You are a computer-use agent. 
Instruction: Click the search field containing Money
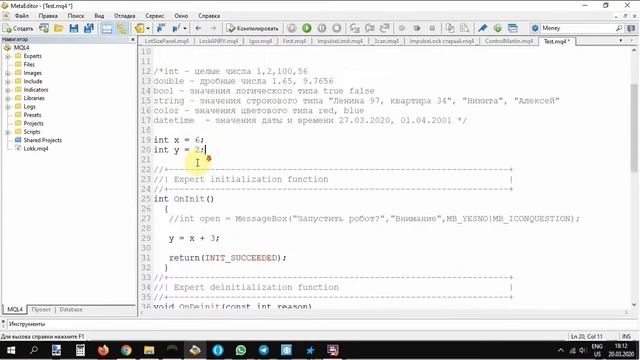(577, 28)
